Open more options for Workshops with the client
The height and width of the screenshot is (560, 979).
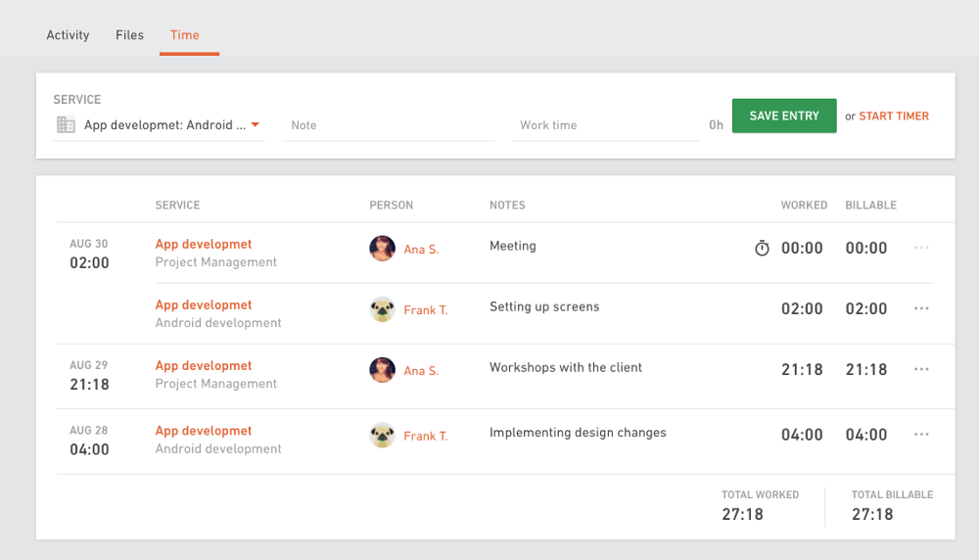921,369
